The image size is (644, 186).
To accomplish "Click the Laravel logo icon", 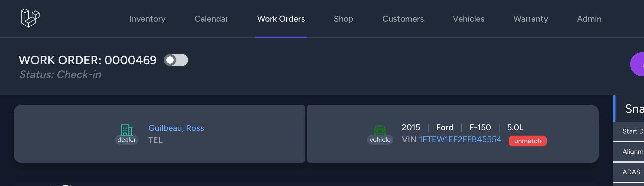I will point(30,18).
